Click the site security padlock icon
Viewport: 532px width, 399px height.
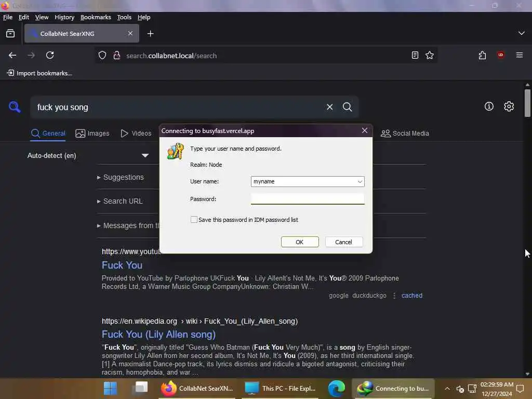click(x=117, y=55)
